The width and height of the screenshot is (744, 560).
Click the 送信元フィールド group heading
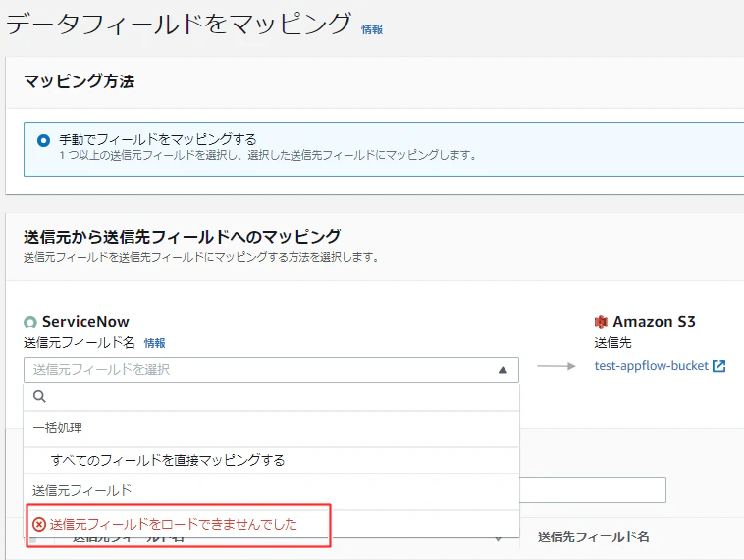tap(81, 490)
